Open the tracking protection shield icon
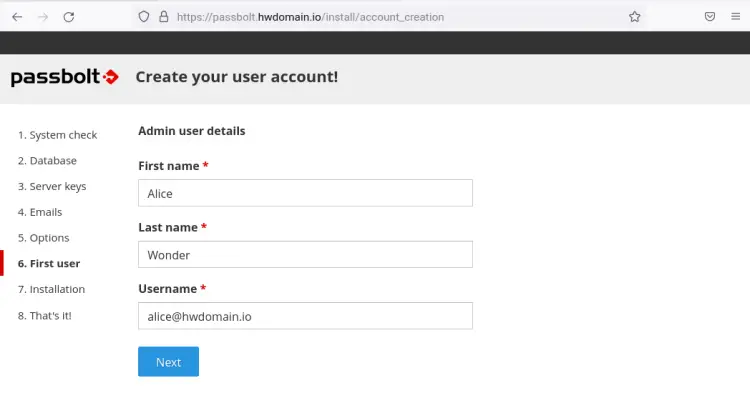750x398 pixels. [x=144, y=17]
